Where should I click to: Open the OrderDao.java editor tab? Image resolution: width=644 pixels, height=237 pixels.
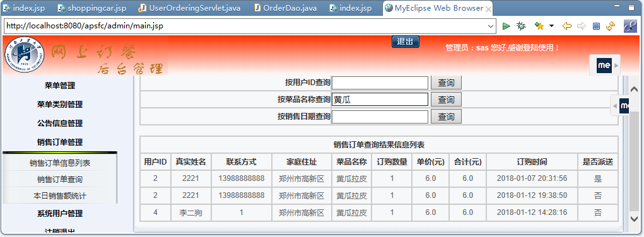(x=286, y=8)
